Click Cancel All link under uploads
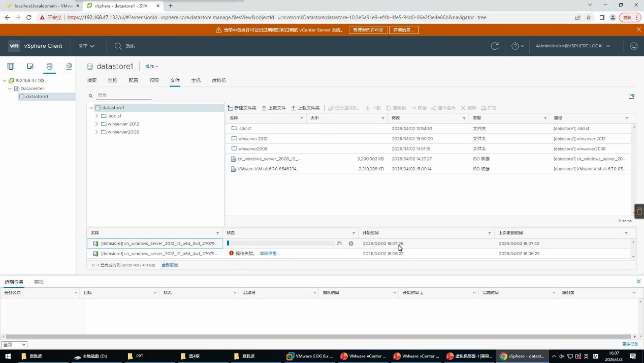This screenshot has width=644, height=363. [x=170, y=265]
